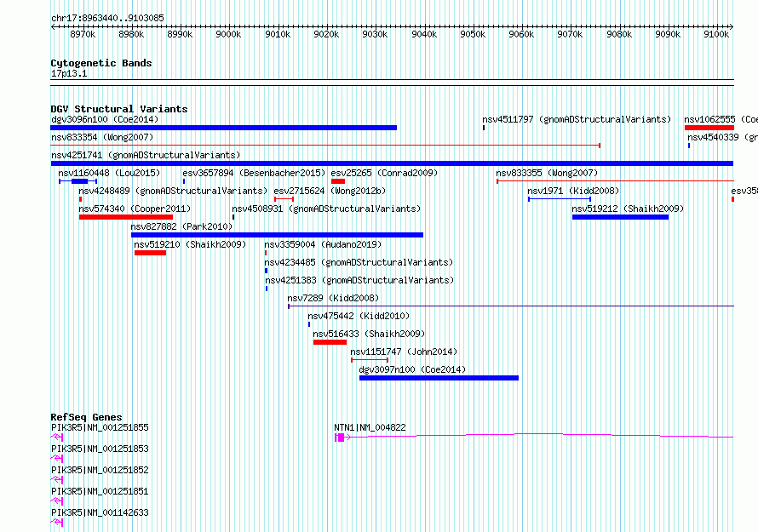The height and width of the screenshot is (532, 758).
Task: Click the chr17:8963440..9103085 coordinate text
Action: [107, 18]
